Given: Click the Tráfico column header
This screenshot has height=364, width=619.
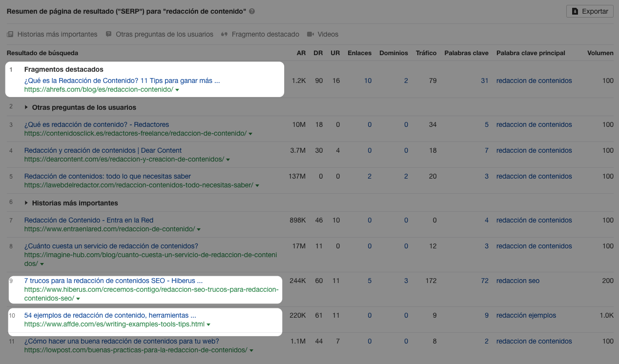Looking at the screenshot, I should tap(426, 53).
